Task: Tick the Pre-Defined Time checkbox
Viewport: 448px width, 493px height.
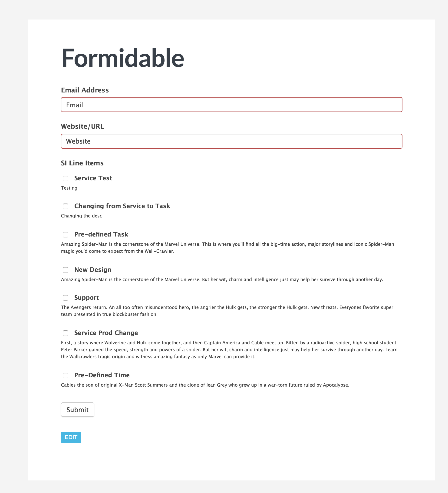Action: [x=66, y=375]
